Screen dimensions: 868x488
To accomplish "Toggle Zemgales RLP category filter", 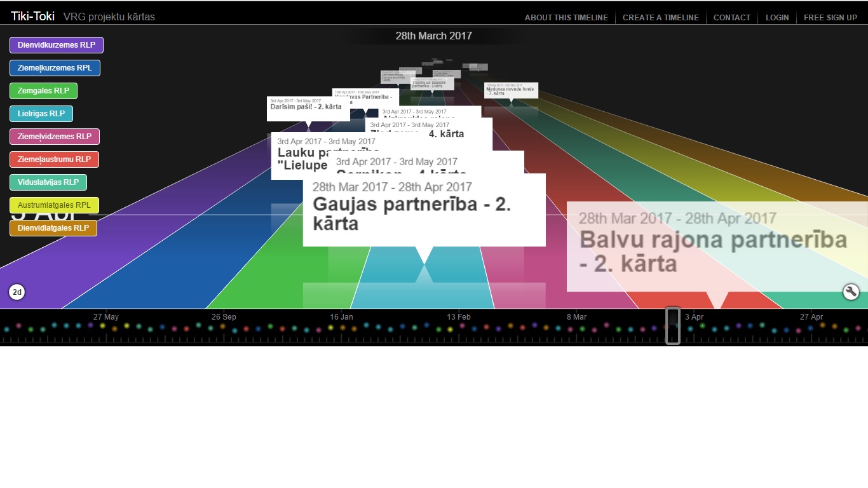I will (43, 91).
